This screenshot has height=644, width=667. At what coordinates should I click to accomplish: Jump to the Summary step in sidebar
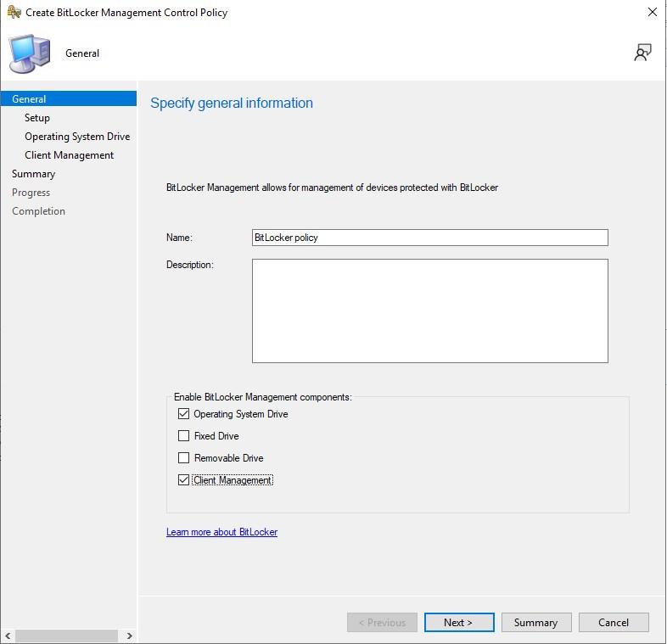point(34,174)
